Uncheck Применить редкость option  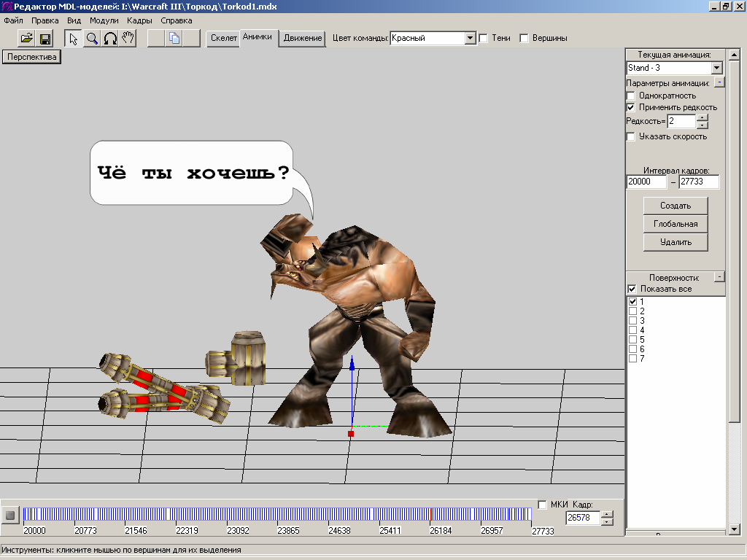click(x=632, y=107)
